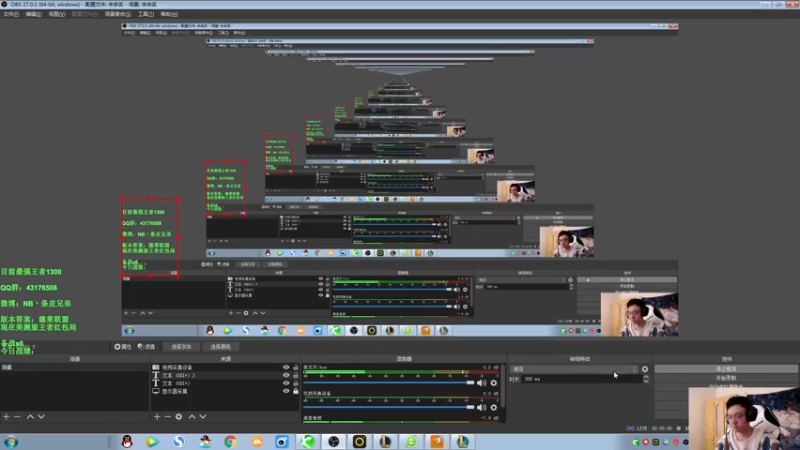Open the scene transition type dropdown
The width and height of the screenshot is (800, 450).
(x=574, y=369)
